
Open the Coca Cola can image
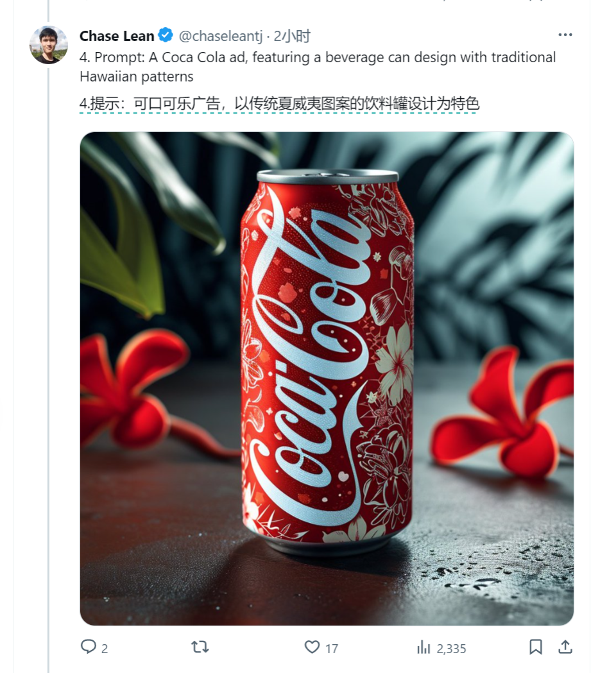(x=327, y=379)
